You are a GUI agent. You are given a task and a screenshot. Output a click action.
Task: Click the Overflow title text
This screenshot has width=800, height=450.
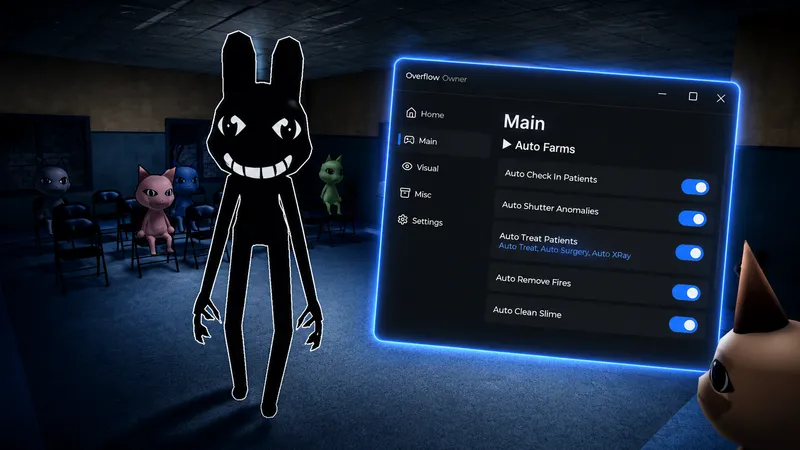click(422, 77)
